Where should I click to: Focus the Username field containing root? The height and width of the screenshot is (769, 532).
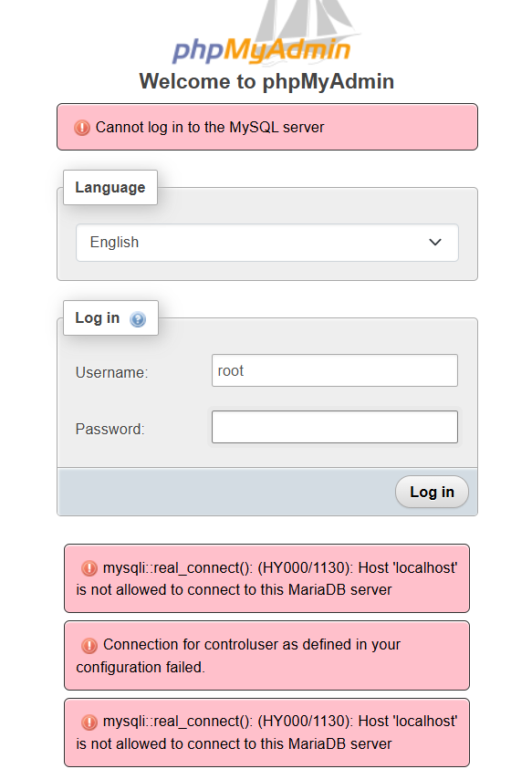click(x=335, y=370)
